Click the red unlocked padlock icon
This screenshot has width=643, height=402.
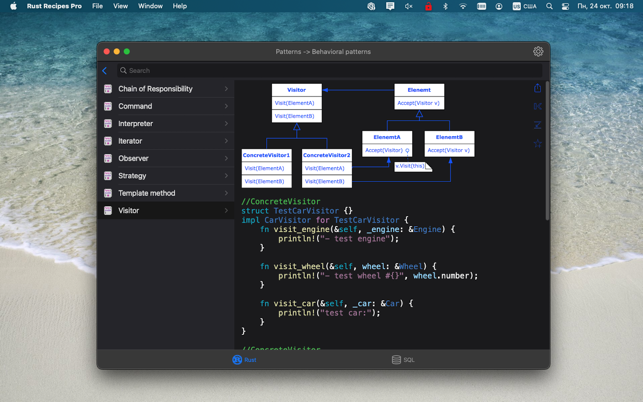pos(428,6)
